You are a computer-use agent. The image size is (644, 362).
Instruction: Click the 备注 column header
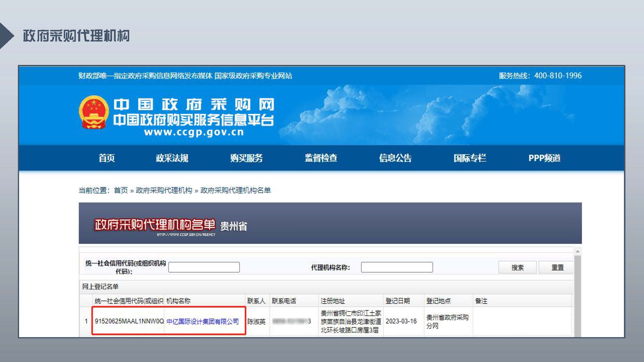pyautogui.click(x=481, y=301)
